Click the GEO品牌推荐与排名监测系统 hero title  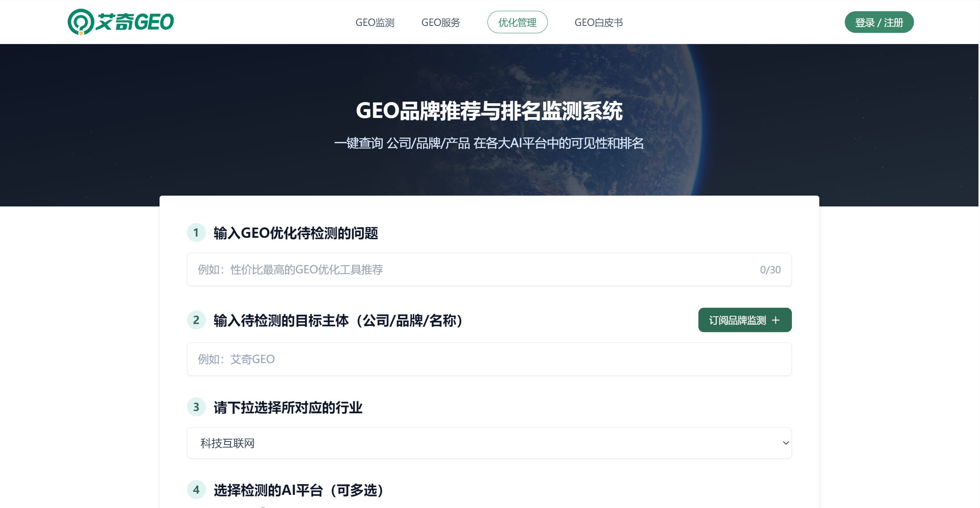click(489, 111)
